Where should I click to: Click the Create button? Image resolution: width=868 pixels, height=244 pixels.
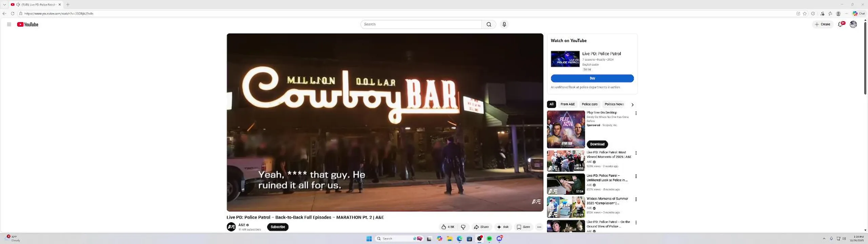[x=823, y=24]
